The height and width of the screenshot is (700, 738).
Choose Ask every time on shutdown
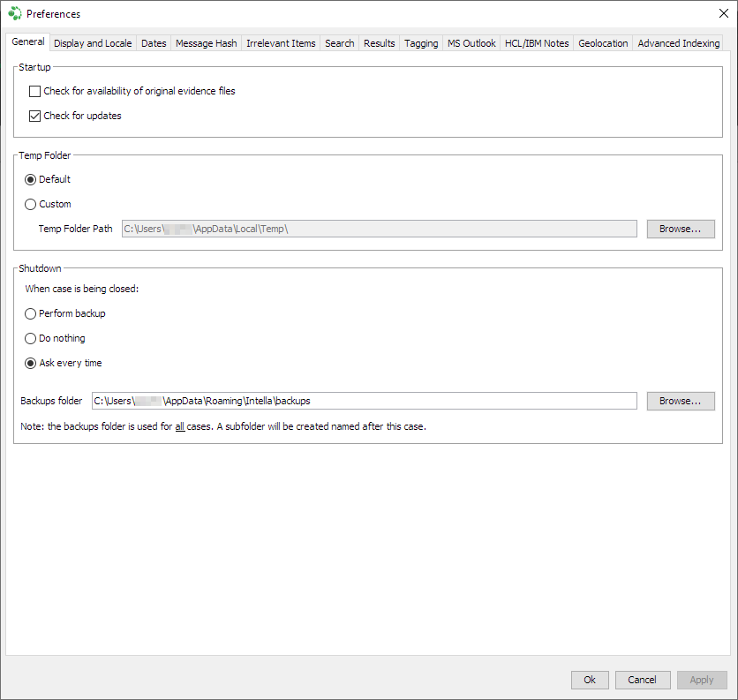tap(31, 363)
